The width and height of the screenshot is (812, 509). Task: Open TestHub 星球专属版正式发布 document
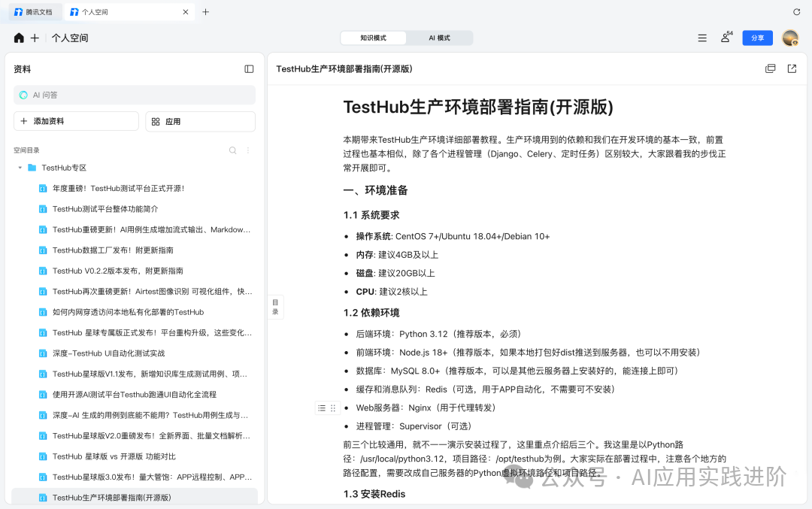(152, 333)
